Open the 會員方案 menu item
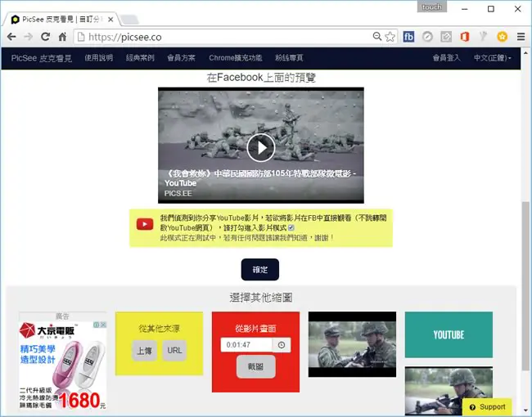532x417 pixels. pyautogui.click(x=181, y=58)
